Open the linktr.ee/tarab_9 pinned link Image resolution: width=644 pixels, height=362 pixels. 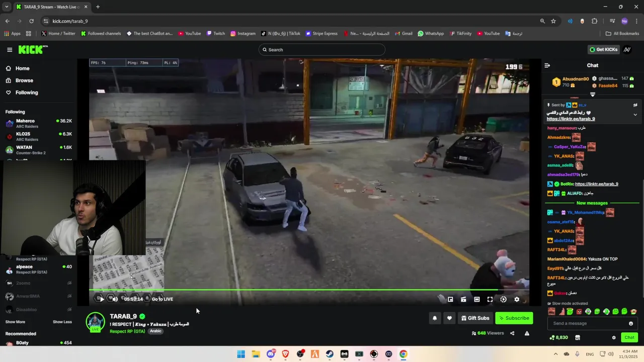click(571, 119)
